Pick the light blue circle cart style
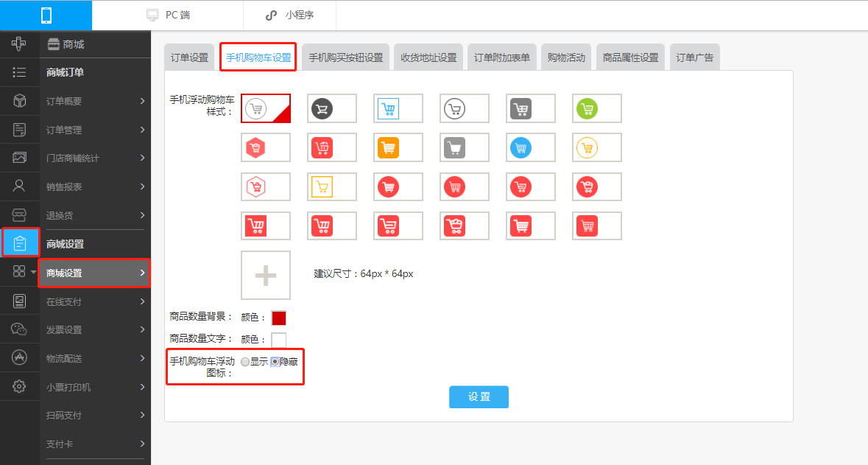The width and height of the screenshot is (868, 465). [530, 147]
